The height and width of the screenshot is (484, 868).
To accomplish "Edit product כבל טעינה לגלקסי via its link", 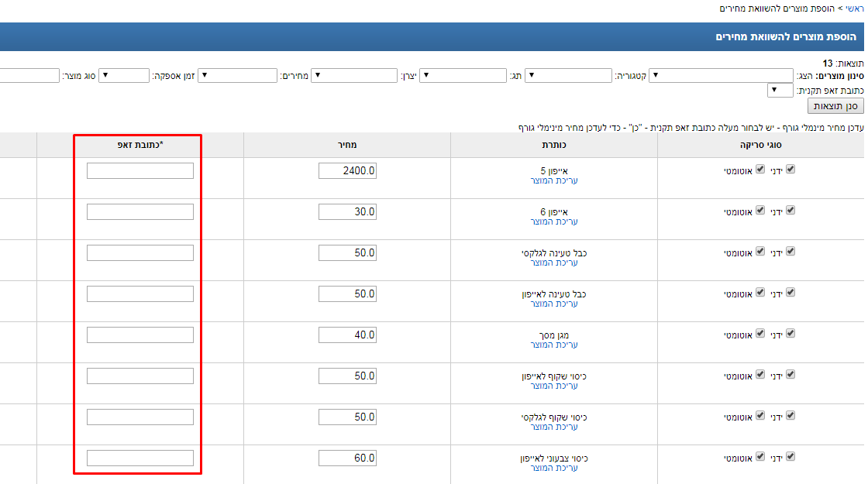I will 553,263.
